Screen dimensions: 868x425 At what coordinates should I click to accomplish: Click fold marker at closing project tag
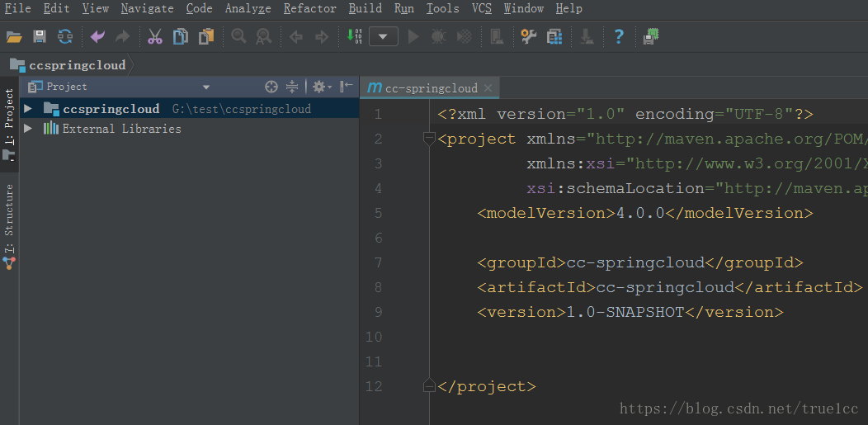coord(429,385)
